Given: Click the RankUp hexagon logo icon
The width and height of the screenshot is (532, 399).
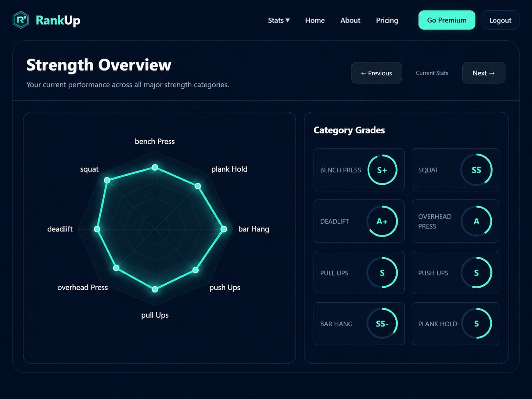Looking at the screenshot, I should coord(21,20).
